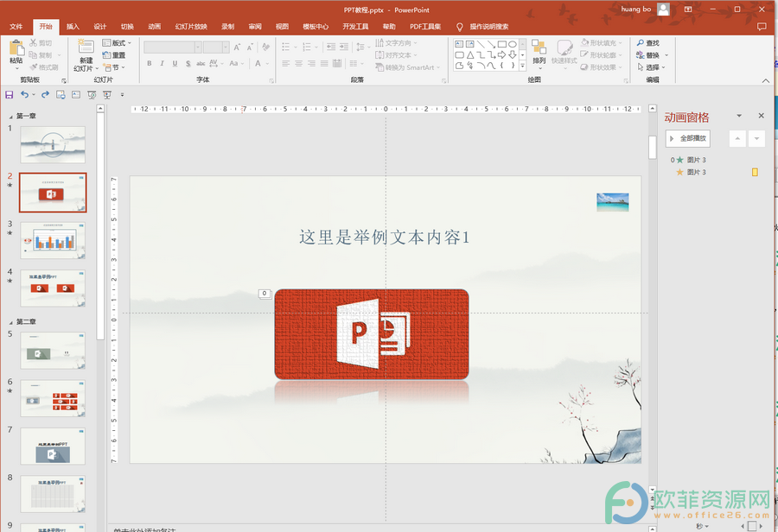778x532 pixels.
Task: Toggle text shadow formatting
Action: [x=188, y=63]
